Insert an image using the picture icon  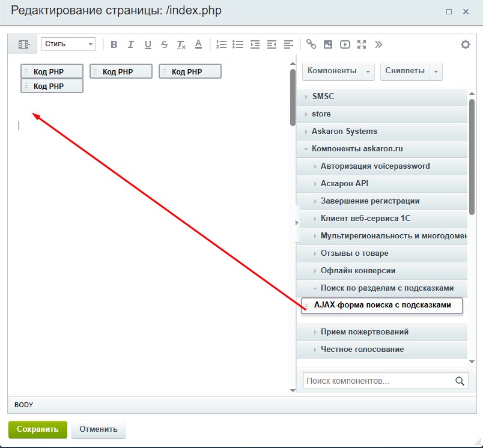[328, 44]
